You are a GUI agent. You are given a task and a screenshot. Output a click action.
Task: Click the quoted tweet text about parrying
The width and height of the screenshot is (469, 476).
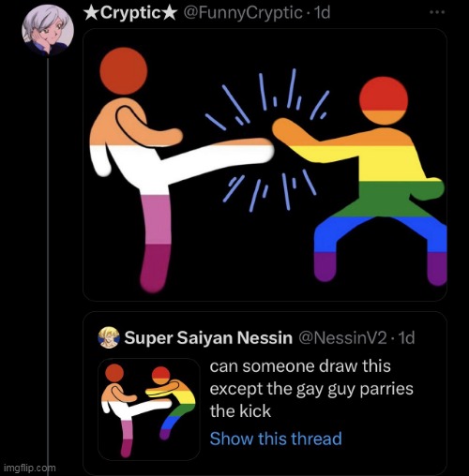(311, 389)
